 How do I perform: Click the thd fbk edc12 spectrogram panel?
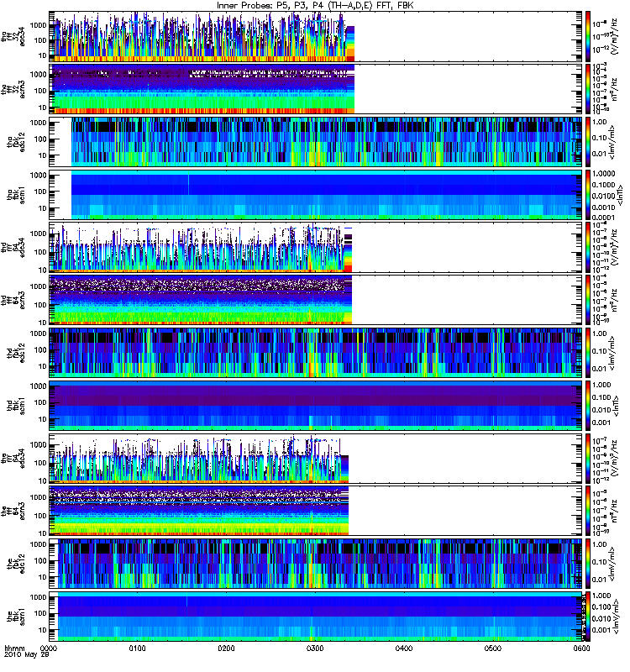tap(316, 353)
